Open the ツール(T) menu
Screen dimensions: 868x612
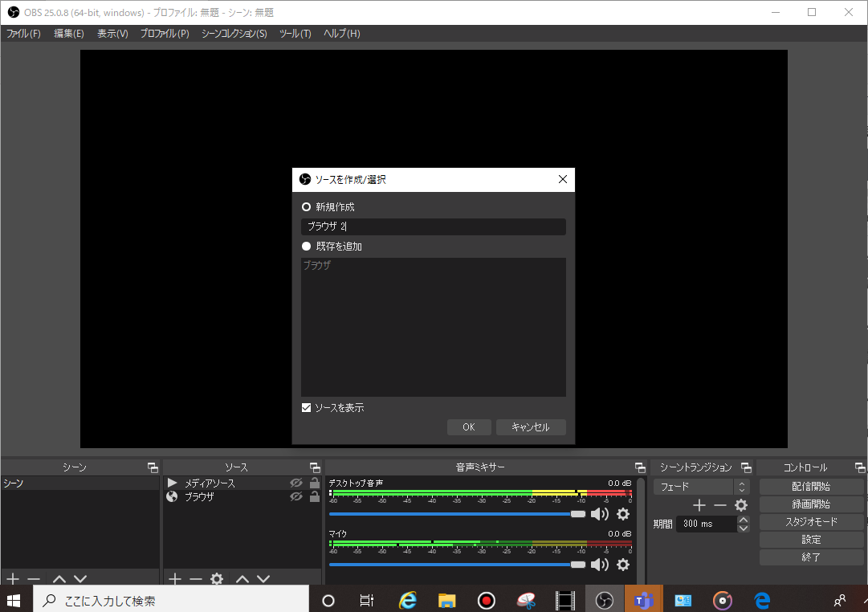(295, 33)
